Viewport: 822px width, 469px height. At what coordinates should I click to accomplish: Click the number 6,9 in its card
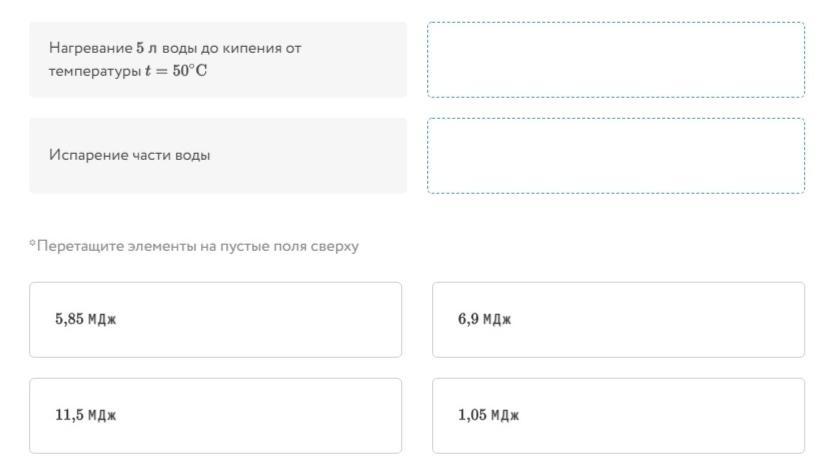(469, 320)
